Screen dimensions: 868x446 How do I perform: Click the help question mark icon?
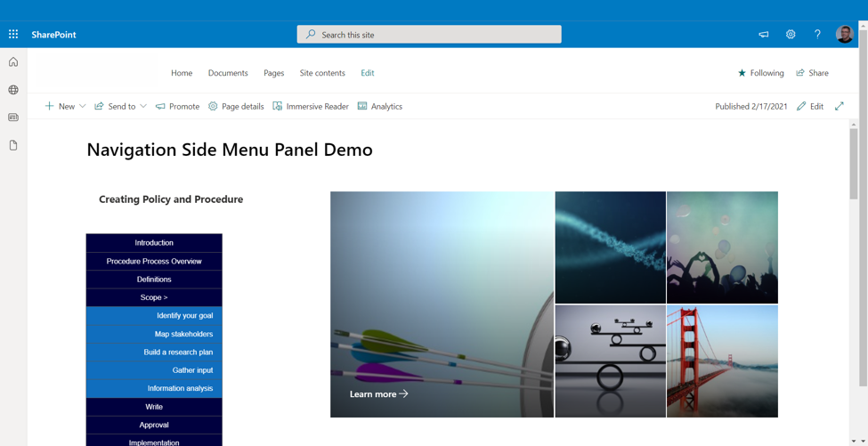[817, 35]
